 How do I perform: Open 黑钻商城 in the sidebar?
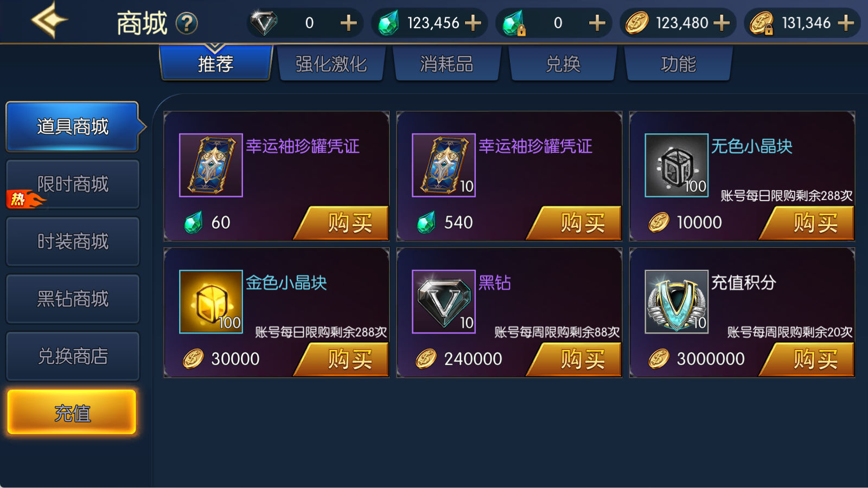(x=73, y=299)
